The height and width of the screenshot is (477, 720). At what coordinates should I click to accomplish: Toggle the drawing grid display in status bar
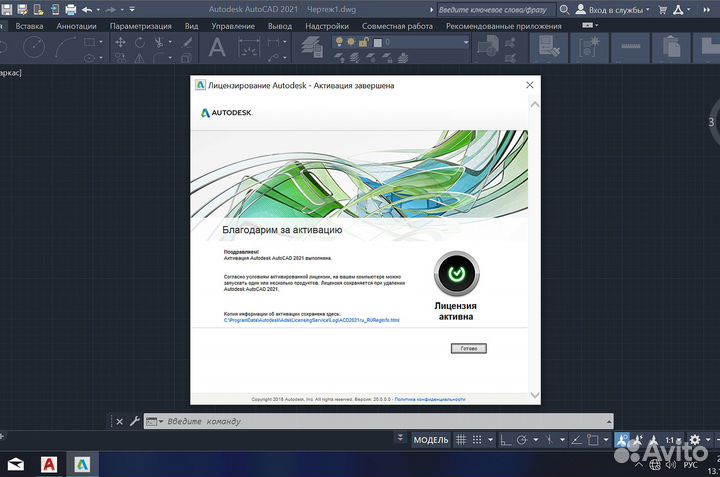pyautogui.click(x=461, y=440)
